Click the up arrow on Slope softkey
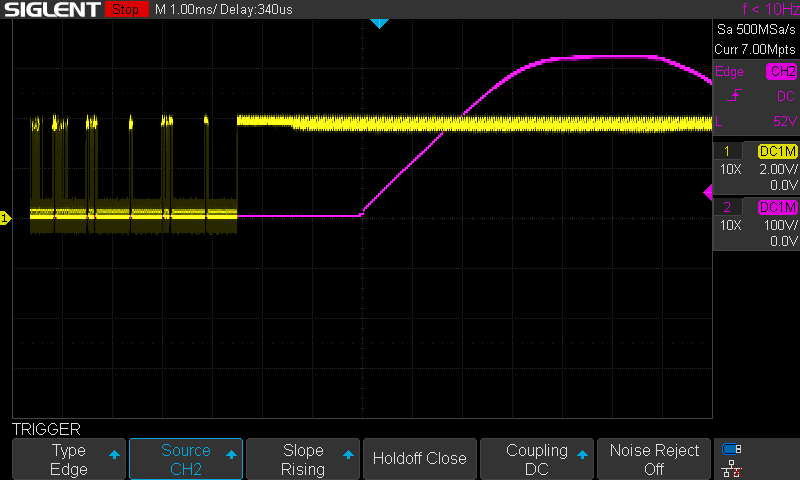This screenshot has height=480, width=800. 348,454
